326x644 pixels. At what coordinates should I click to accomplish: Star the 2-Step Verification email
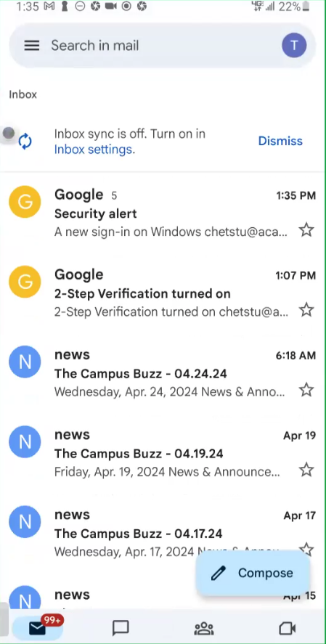[x=306, y=310]
